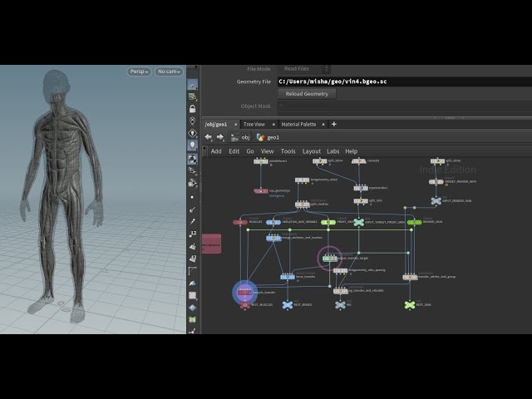Click the obj path segment
532x399 pixels.
(x=240, y=137)
